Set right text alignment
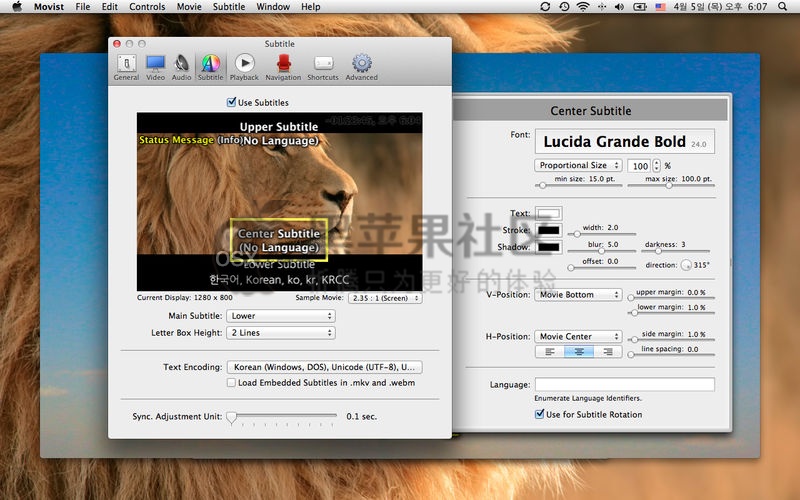The image size is (800, 500). click(608, 352)
